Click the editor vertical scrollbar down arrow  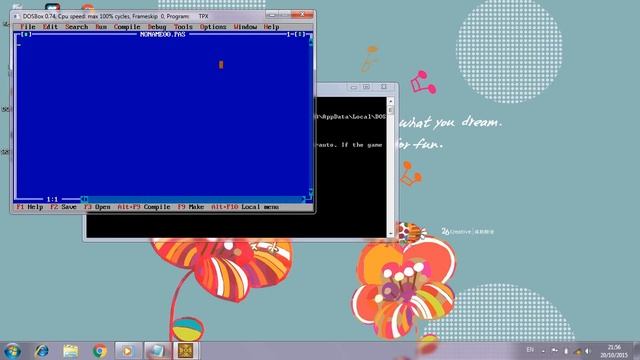[x=311, y=192]
